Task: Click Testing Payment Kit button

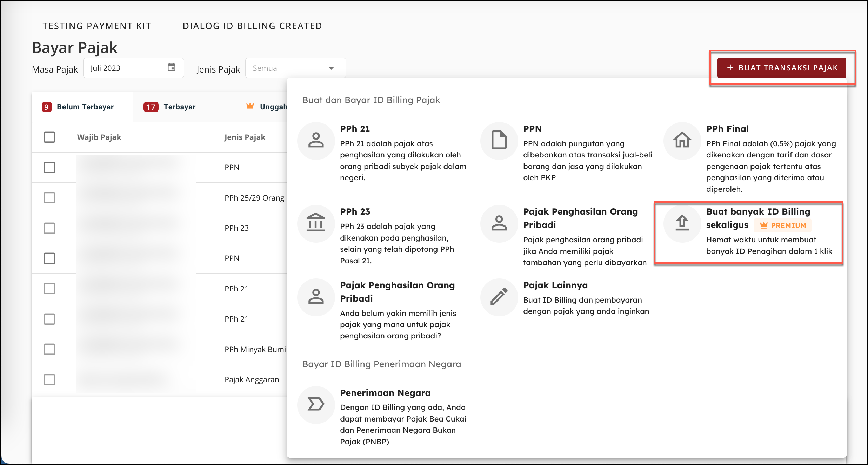Action: pos(97,26)
